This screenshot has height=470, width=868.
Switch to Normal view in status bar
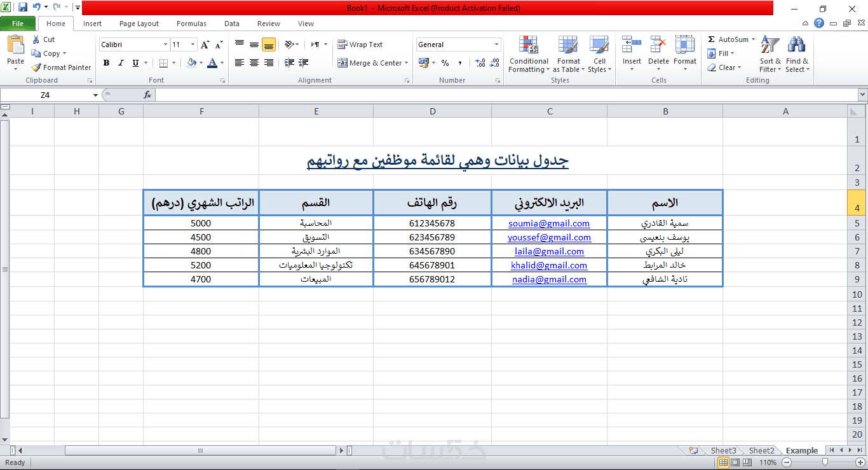point(723,462)
